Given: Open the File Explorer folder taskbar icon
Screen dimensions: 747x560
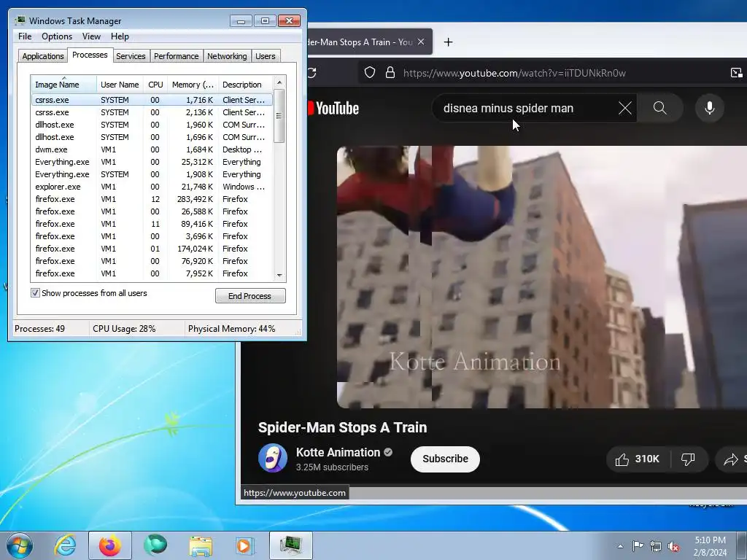Looking at the screenshot, I should click(201, 545).
